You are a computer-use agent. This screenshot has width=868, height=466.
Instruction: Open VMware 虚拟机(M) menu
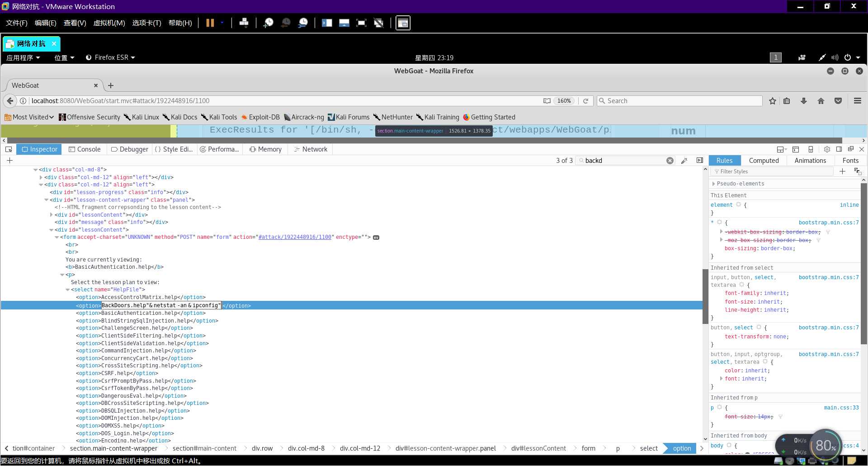pyautogui.click(x=109, y=23)
